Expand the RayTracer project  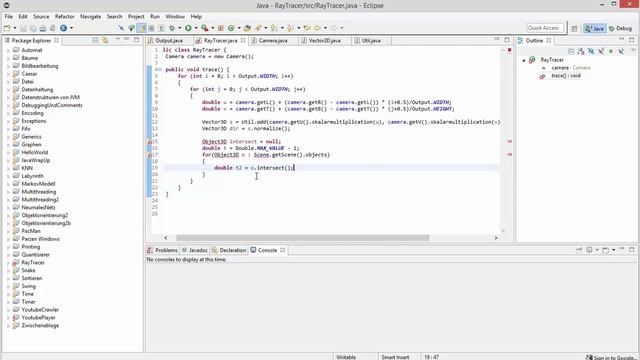tap(9, 263)
